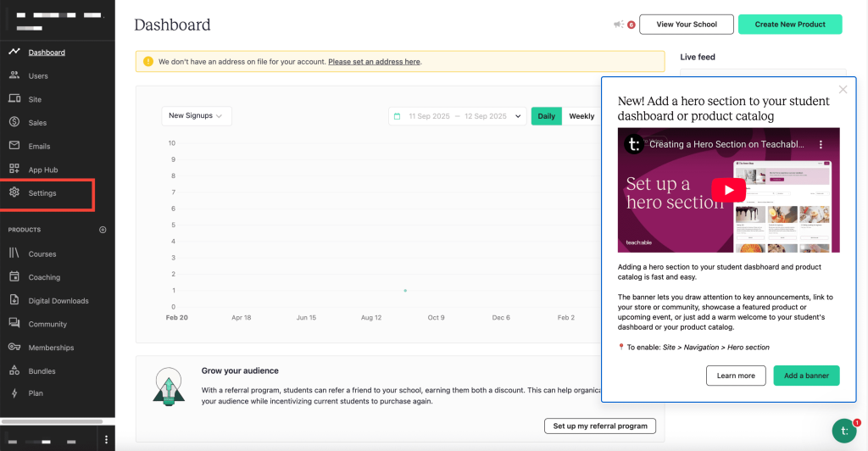Switch chart to Daily view

point(547,116)
